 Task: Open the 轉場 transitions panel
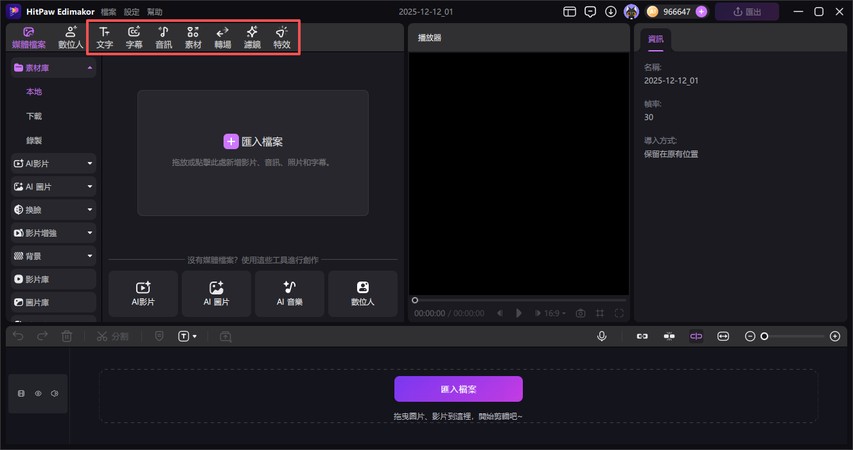click(x=222, y=38)
